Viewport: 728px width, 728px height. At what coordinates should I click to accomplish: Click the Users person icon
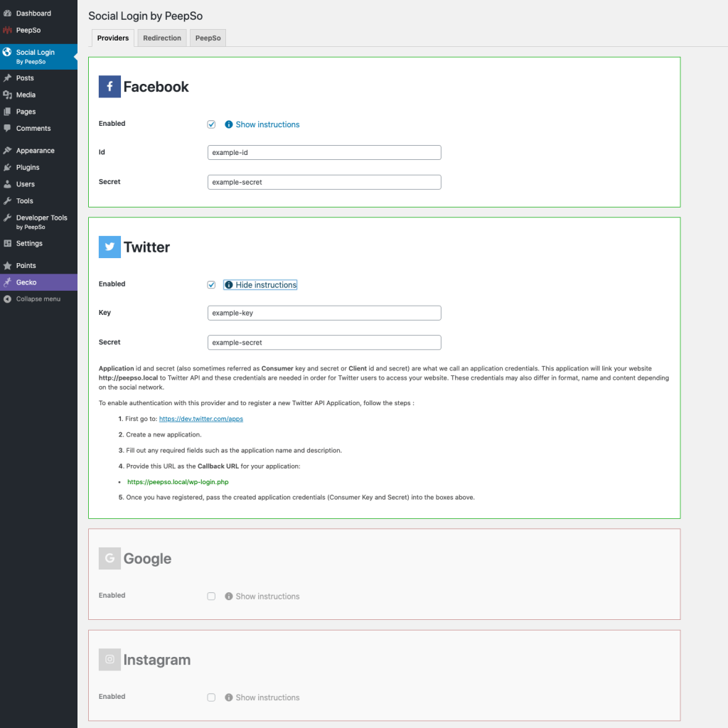coord(7,184)
